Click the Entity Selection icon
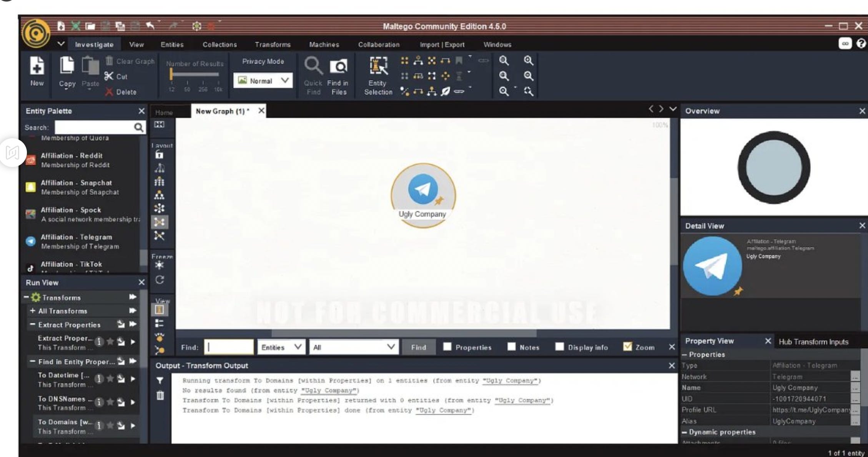Screen dimensions: 868x457 tap(378, 66)
